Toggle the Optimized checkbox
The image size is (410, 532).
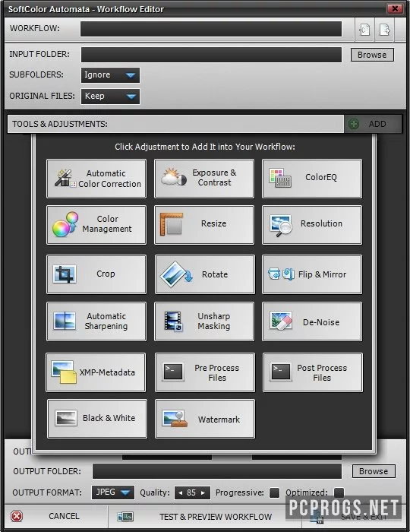[339, 492]
